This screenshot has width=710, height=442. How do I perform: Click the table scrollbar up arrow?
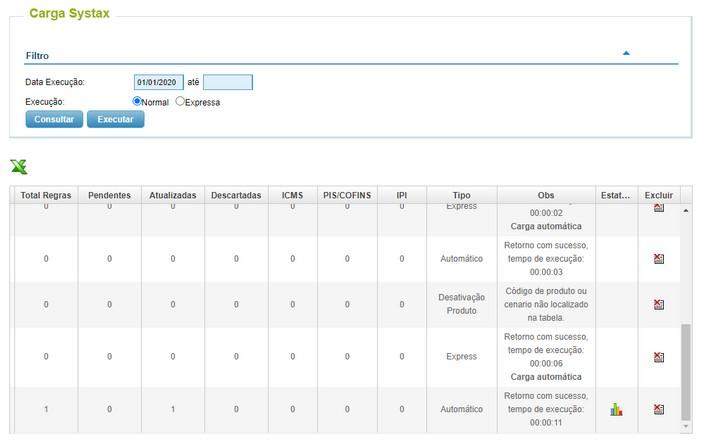pyautogui.click(x=686, y=211)
